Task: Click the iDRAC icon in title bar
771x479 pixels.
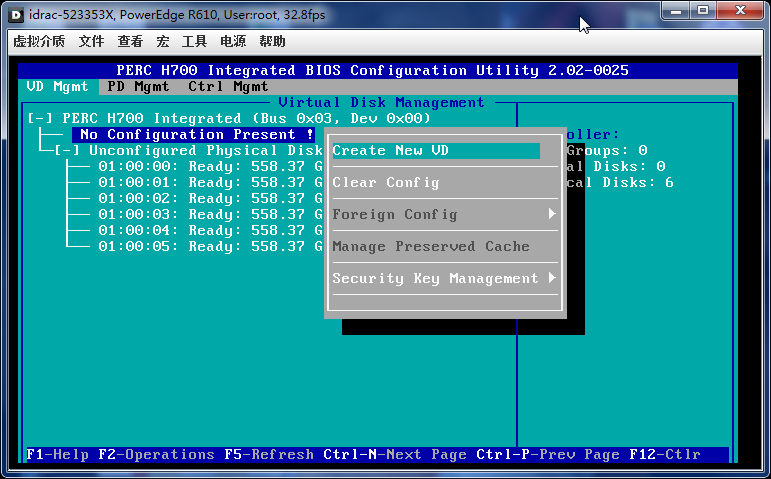Action: tap(16, 15)
